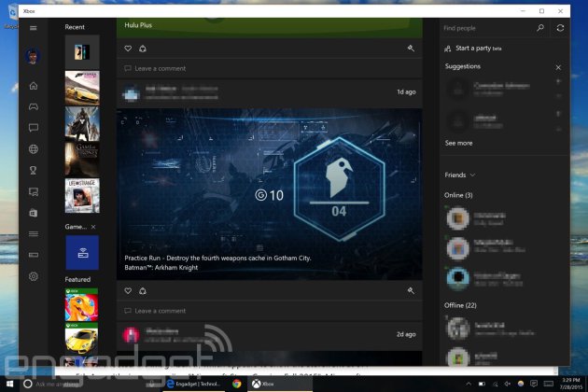588x392 pixels.
Task: Open Google Chrome from the Windows taskbar
Action: [x=237, y=384]
